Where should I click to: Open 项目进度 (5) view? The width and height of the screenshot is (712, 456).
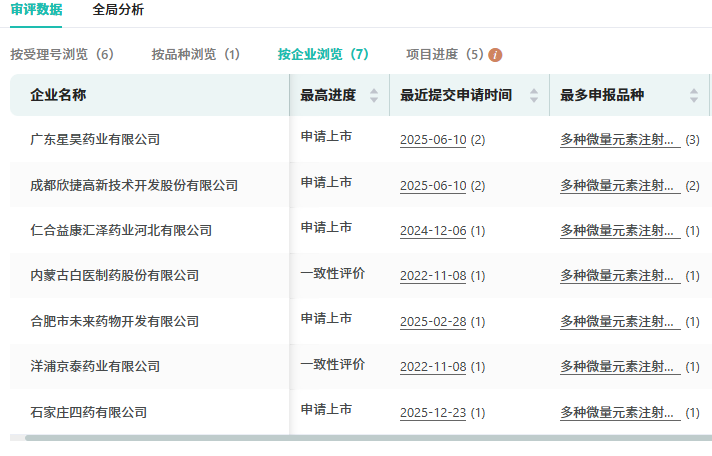[445, 54]
